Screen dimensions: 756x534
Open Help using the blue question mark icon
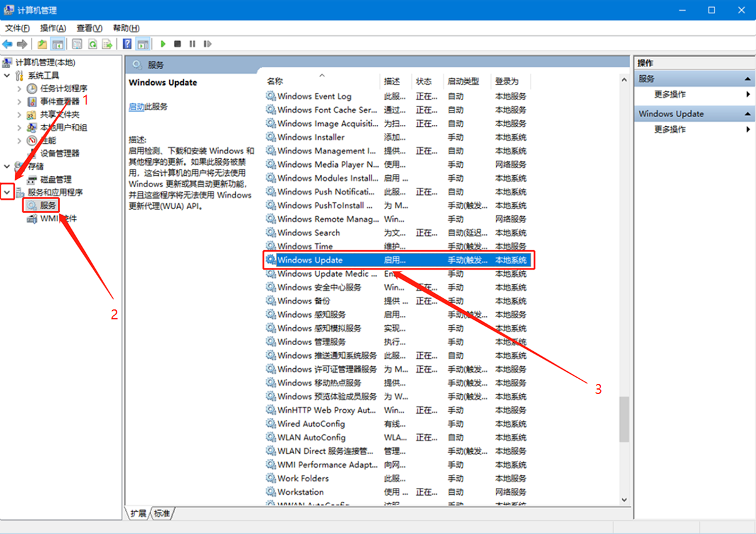pyautogui.click(x=126, y=44)
